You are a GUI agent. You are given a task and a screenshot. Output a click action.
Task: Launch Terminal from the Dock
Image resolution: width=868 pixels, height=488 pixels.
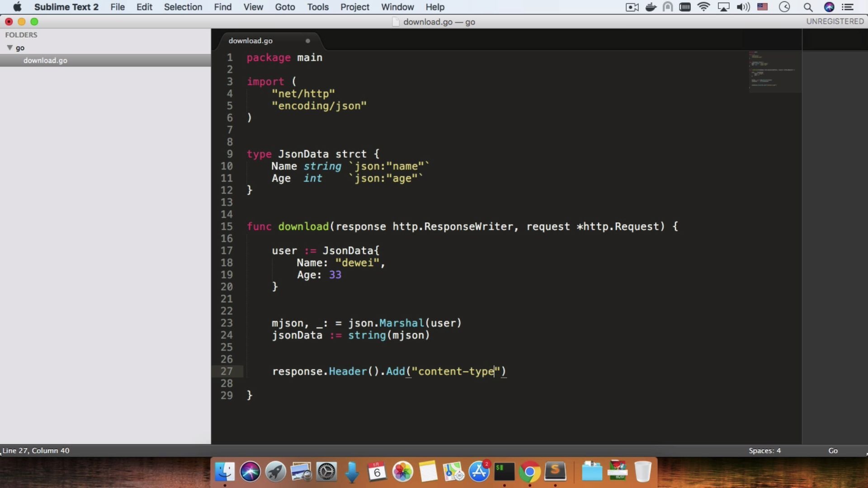coord(504,472)
